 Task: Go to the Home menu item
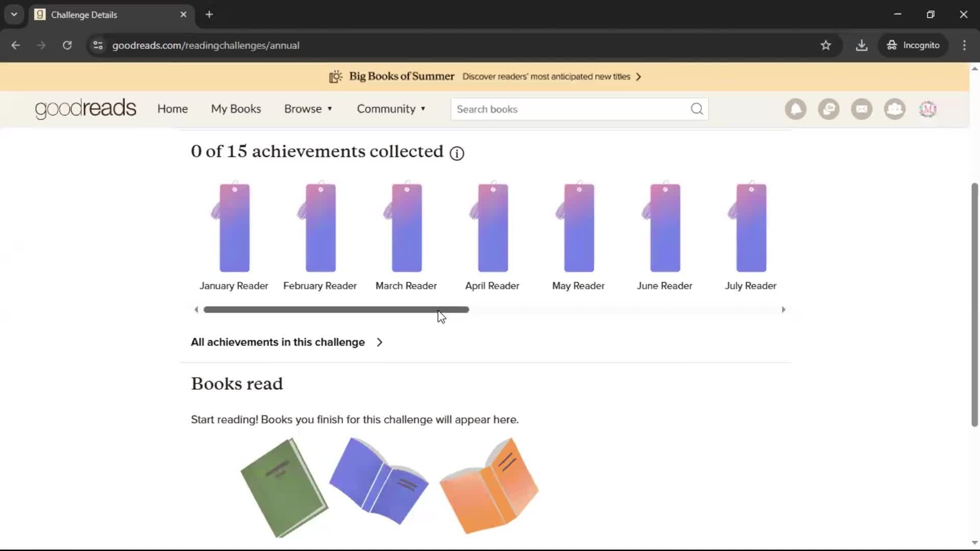(172, 109)
